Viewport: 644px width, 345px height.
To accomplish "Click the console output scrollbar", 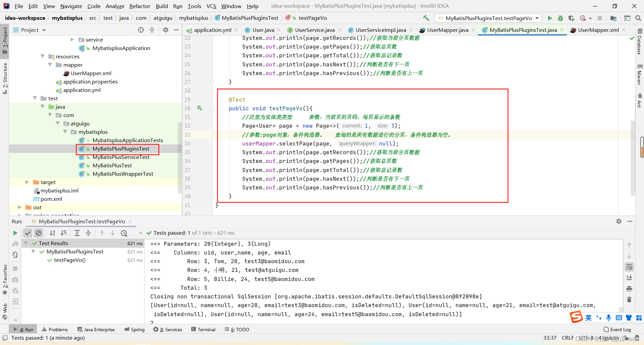I will (621, 310).
